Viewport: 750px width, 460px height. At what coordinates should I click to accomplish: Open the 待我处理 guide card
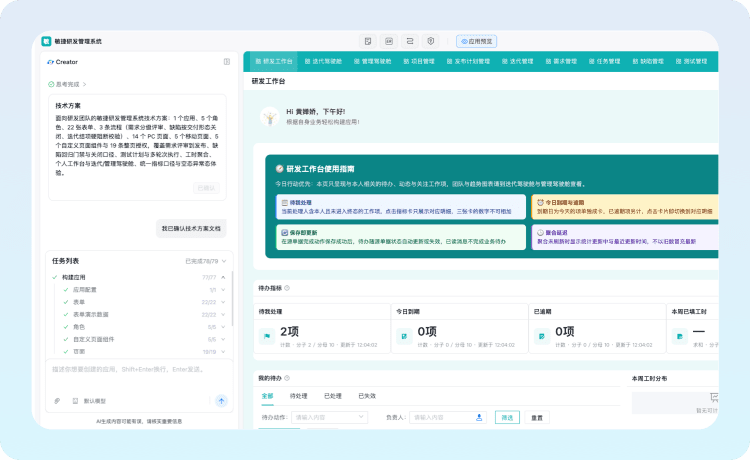pyautogui.click(x=401, y=207)
